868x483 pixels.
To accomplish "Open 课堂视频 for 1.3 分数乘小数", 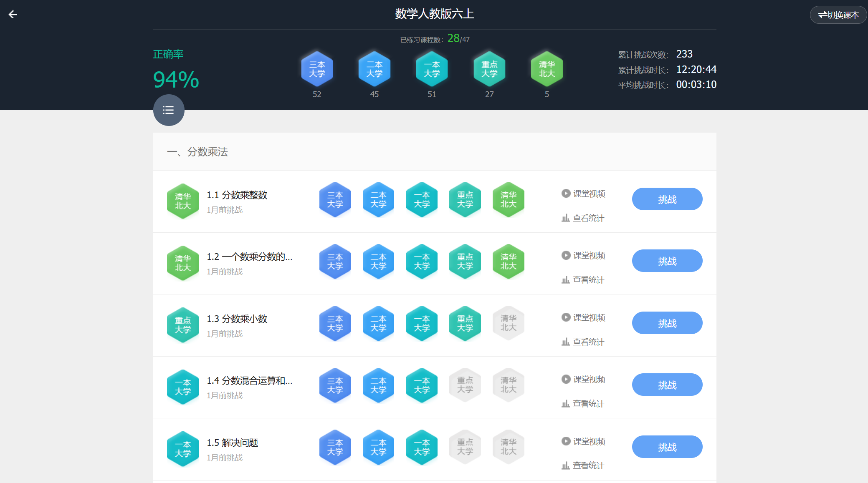I will [x=583, y=317].
